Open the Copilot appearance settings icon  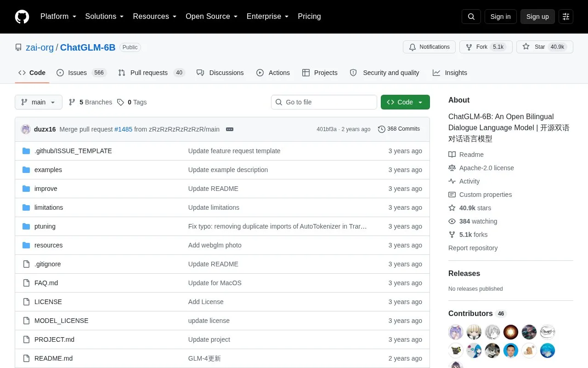(566, 17)
